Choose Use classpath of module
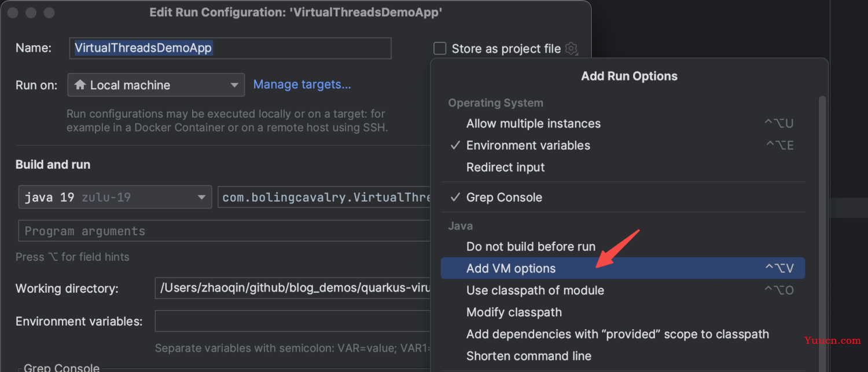The height and width of the screenshot is (372, 868). pos(623,290)
